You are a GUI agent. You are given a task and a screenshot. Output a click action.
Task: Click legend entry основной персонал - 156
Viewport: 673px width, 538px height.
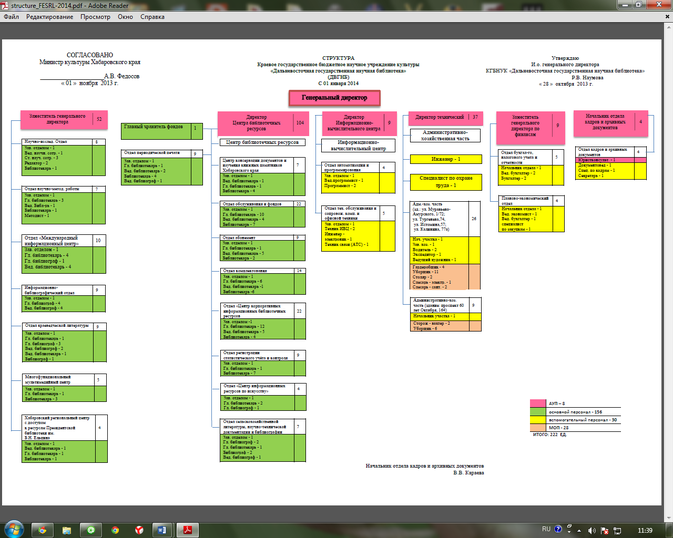coord(575,412)
